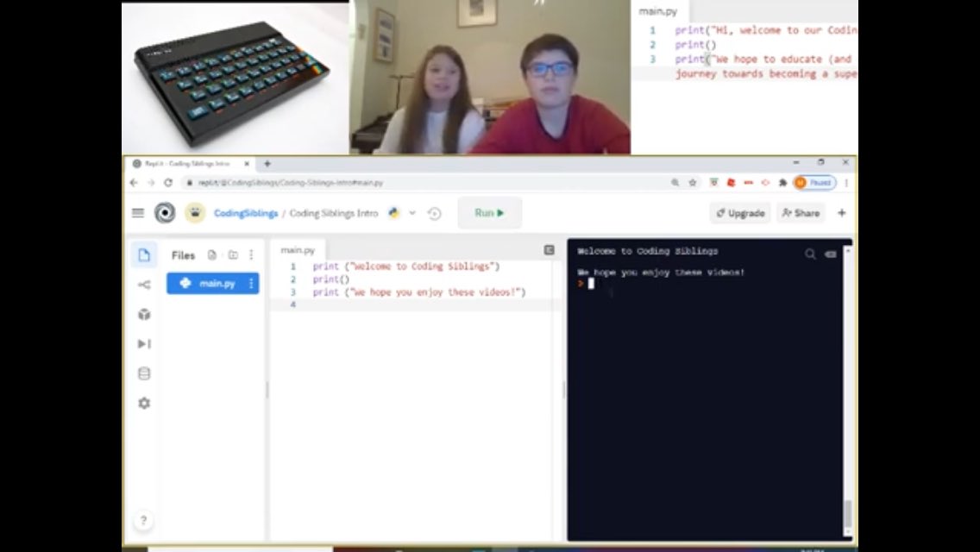Search the console with magnifier icon

[810, 254]
